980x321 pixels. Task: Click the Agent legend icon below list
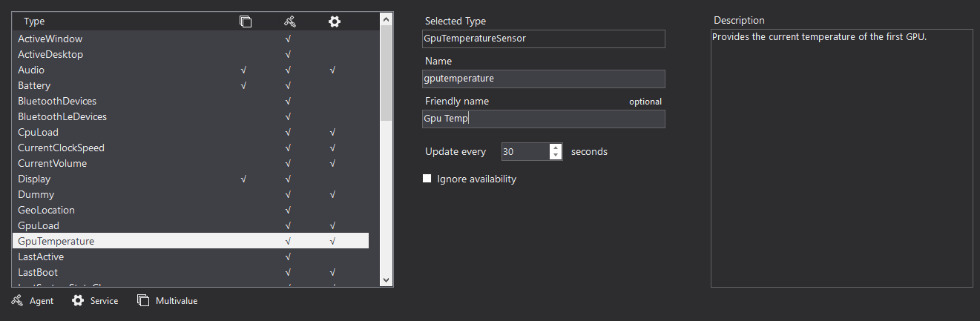pos(17,301)
